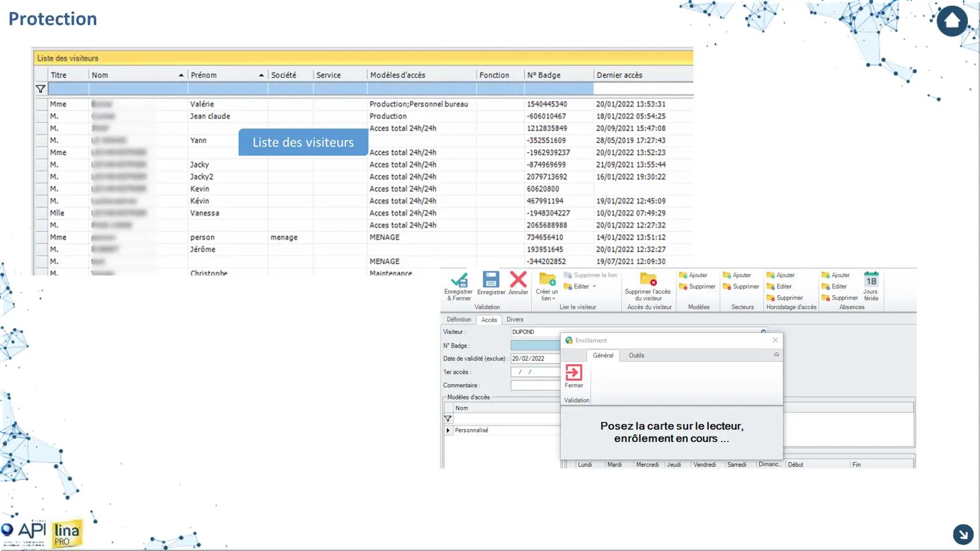Image resolution: width=980 pixels, height=551 pixels.
Task: Click Ajouter under Modèles group
Action: [x=693, y=275]
